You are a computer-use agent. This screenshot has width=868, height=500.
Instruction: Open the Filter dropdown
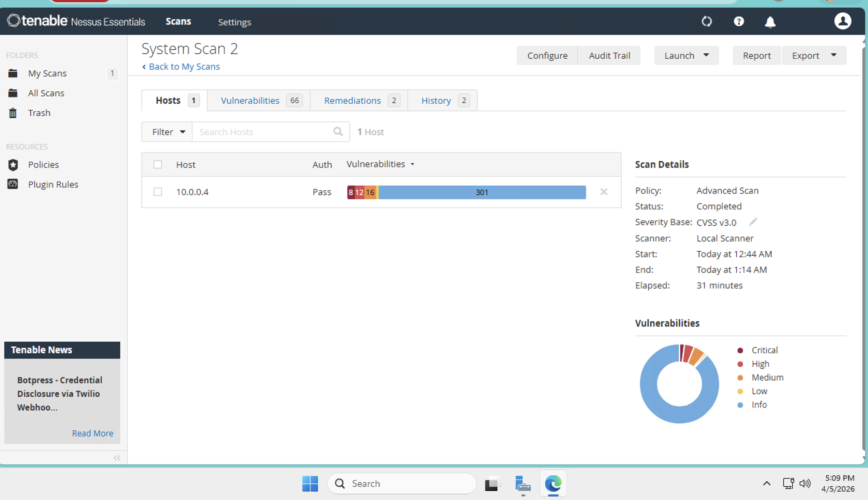168,132
